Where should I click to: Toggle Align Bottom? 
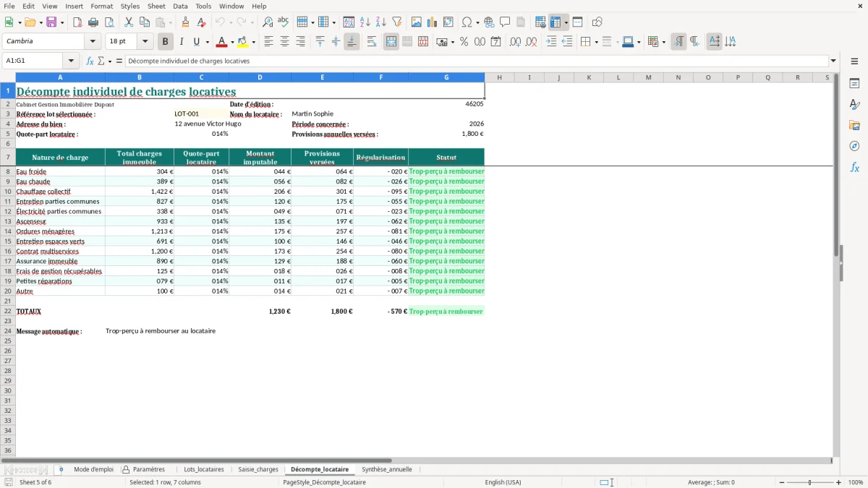(352, 42)
